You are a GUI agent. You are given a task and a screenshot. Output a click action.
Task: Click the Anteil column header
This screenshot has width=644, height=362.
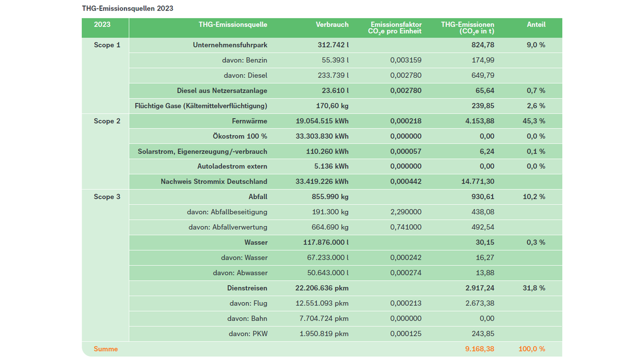click(536, 24)
